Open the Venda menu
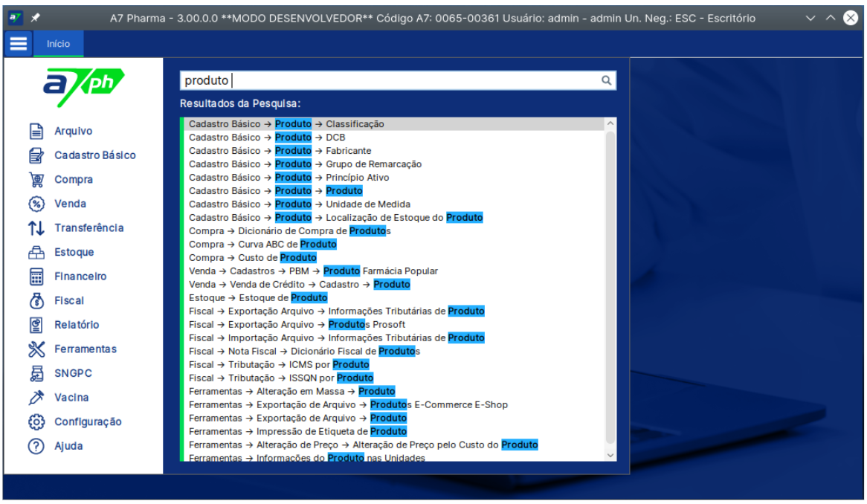 [70, 204]
